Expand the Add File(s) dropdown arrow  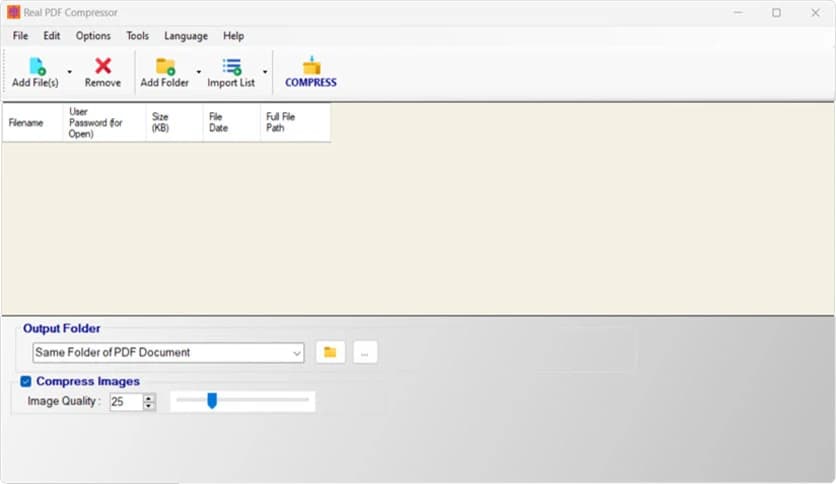click(69, 72)
